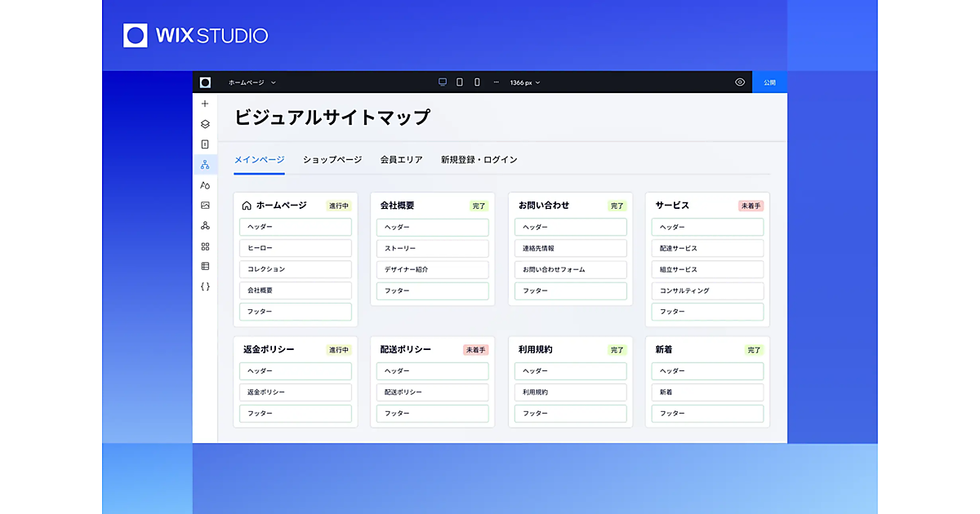Image resolution: width=980 pixels, height=514 pixels.
Task: Toggle the preview eye icon
Action: click(x=740, y=82)
